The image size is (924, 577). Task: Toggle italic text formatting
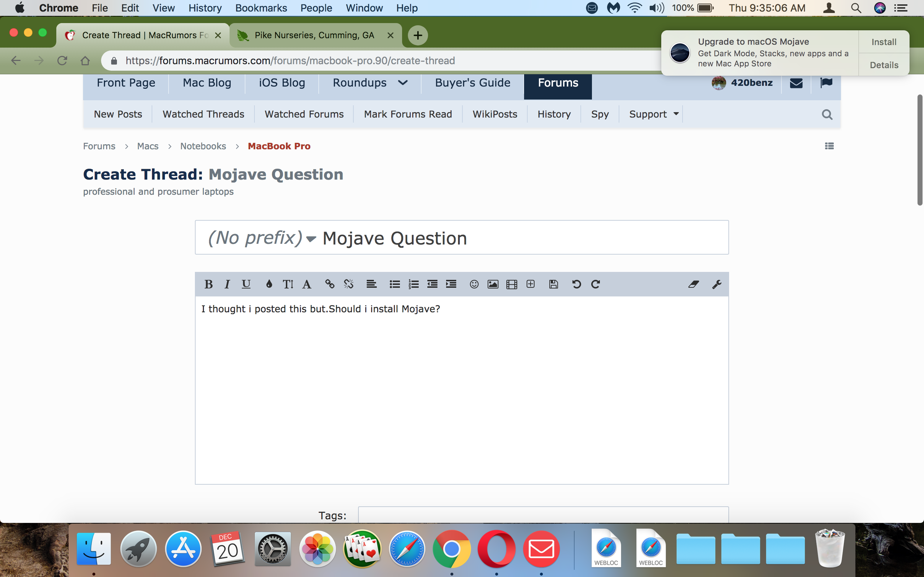pyautogui.click(x=227, y=284)
